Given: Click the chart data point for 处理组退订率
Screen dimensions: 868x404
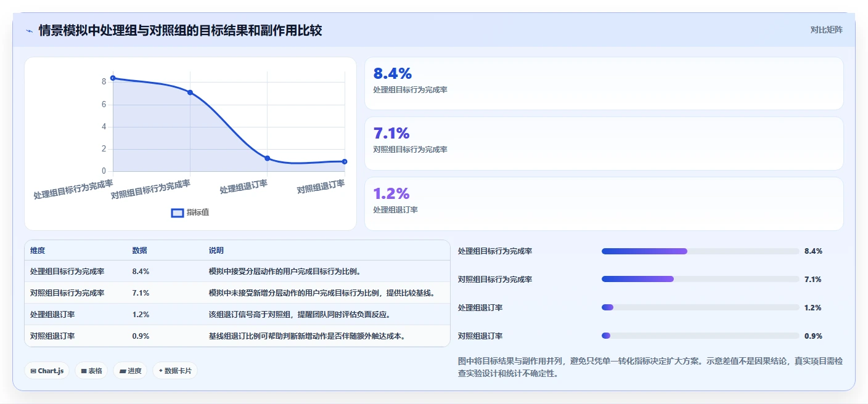Looking at the screenshot, I should (x=267, y=158).
